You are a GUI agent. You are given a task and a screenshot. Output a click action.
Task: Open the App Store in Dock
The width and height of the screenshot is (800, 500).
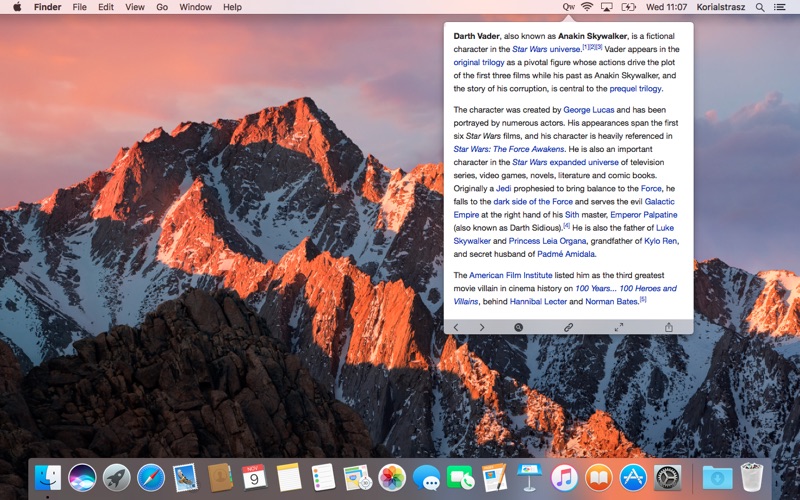coord(633,478)
